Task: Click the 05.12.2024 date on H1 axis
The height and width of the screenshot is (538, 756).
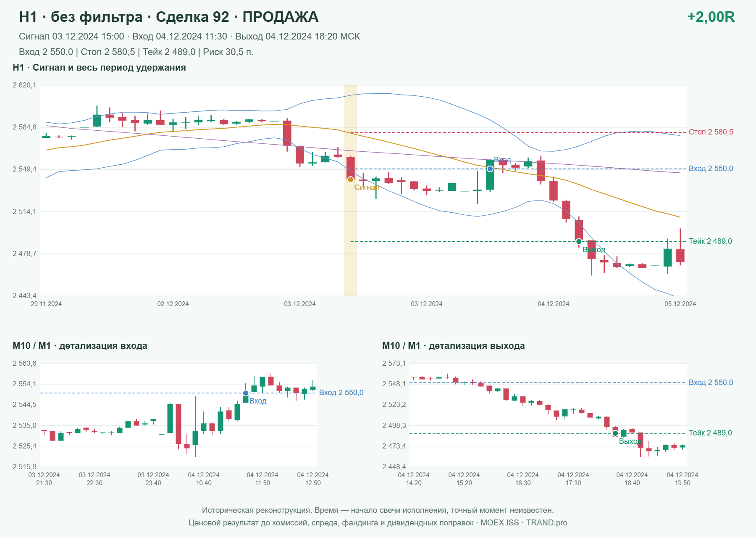Action: point(680,304)
